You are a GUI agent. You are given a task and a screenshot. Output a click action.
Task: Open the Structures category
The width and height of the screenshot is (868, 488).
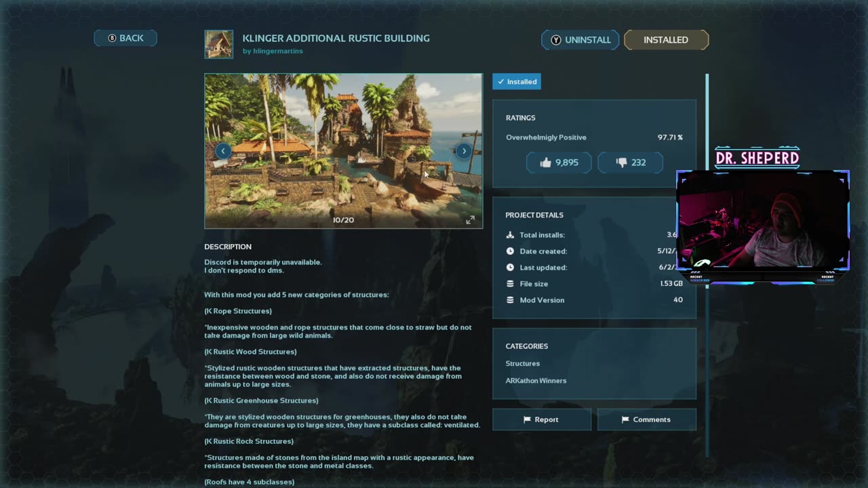(523, 364)
